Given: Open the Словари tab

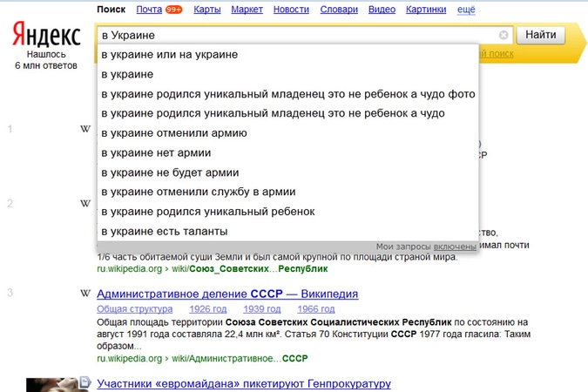Looking at the screenshot, I should click(x=339, y=10).
